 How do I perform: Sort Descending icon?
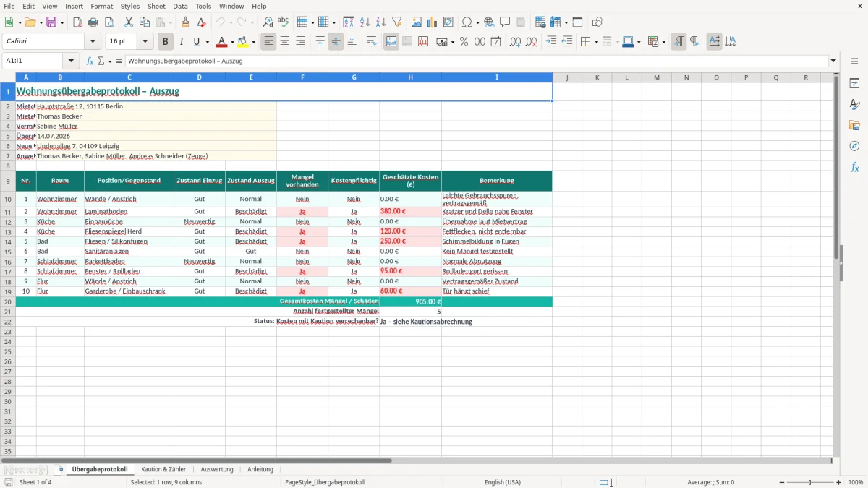coord(380,22)
